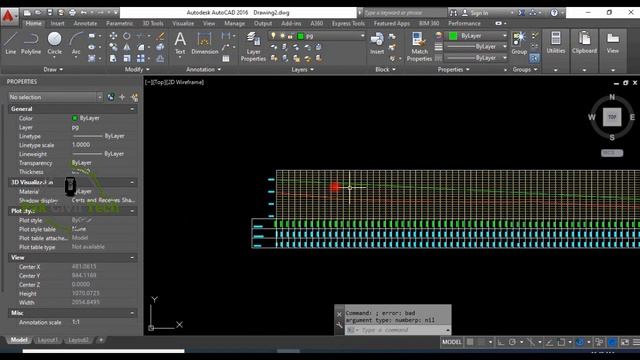Collapse the View section in Properties
This screenshot has height=360, width=640.
point(132,258)
